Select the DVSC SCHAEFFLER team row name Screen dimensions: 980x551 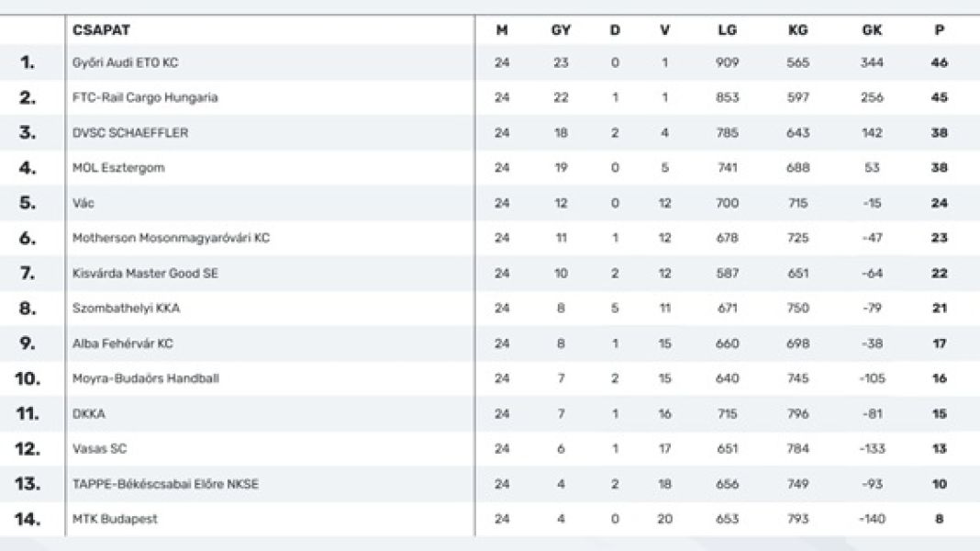tap(130, 133)
